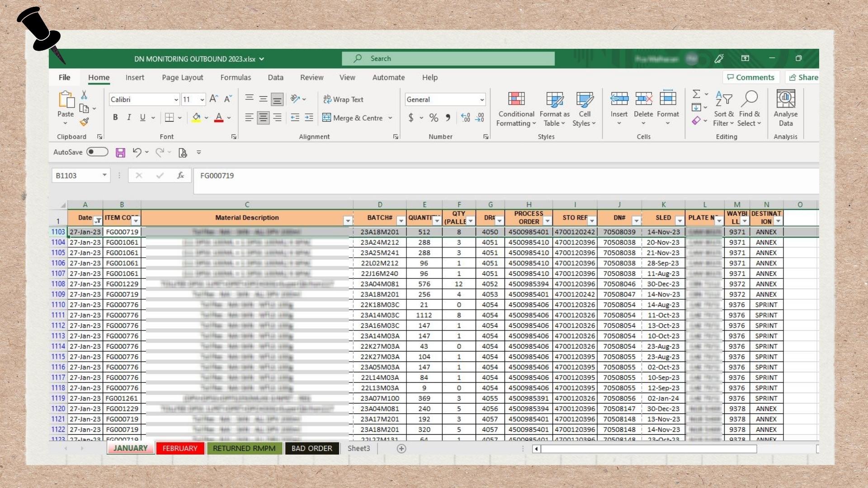Viewport: 868px width, 488px height.
Task: Open the Calibri font name dropdown
Action: (x=176, y=99)
